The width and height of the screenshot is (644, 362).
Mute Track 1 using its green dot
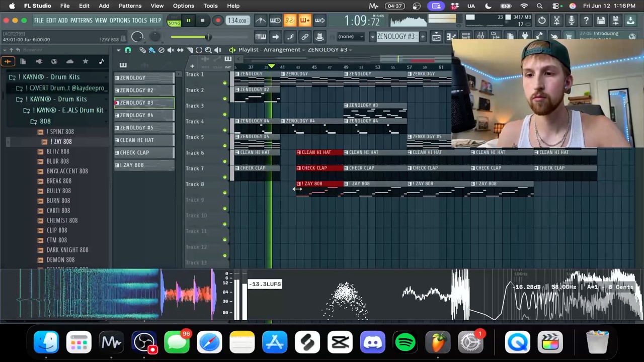coord(225,83)
